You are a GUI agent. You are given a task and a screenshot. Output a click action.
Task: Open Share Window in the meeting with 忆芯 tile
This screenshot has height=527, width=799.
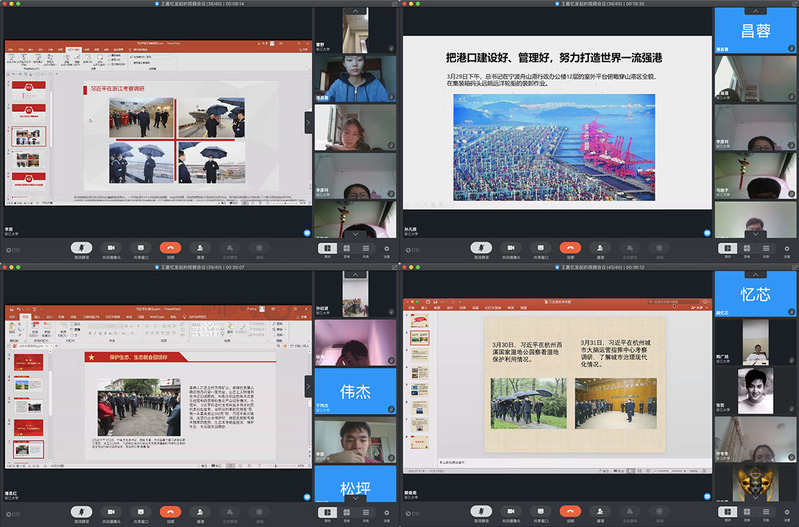(541, 510)
